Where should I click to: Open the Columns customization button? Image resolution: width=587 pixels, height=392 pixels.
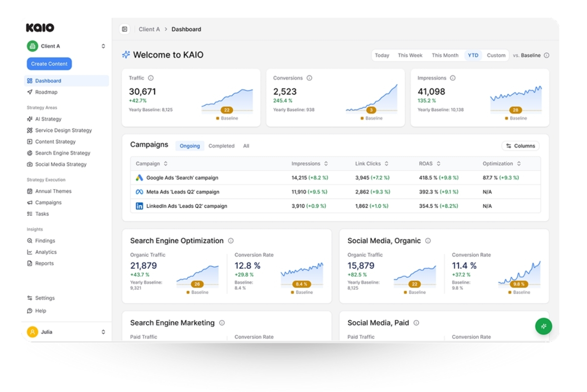[x=520, y=146]
